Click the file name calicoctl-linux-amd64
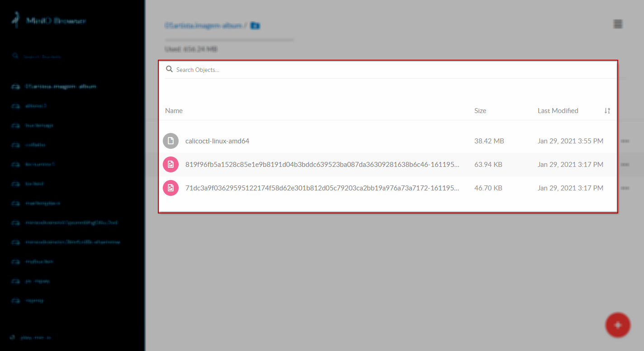The height and width of the screenshot is (351, 644). [217, 141]
